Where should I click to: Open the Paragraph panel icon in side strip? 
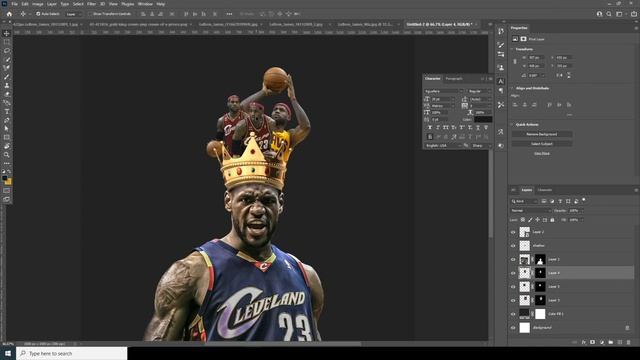[x=501, y=91]
